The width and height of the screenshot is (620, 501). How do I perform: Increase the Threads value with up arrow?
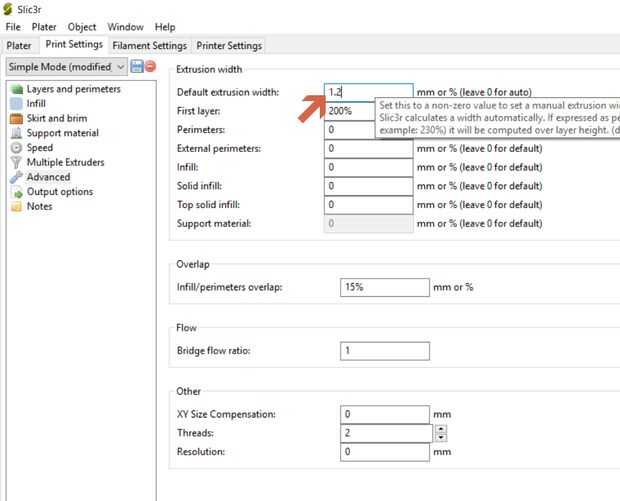(x=441, y=429)
